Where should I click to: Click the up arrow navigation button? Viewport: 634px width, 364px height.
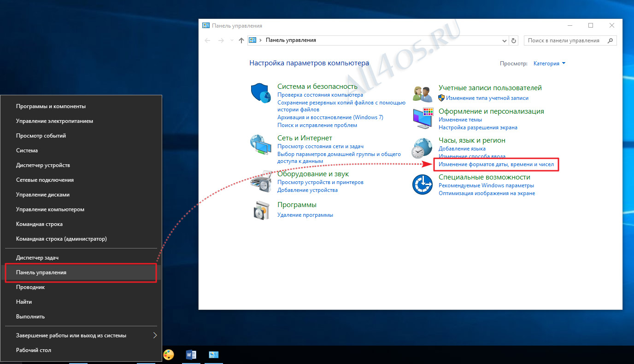[241, 40]
